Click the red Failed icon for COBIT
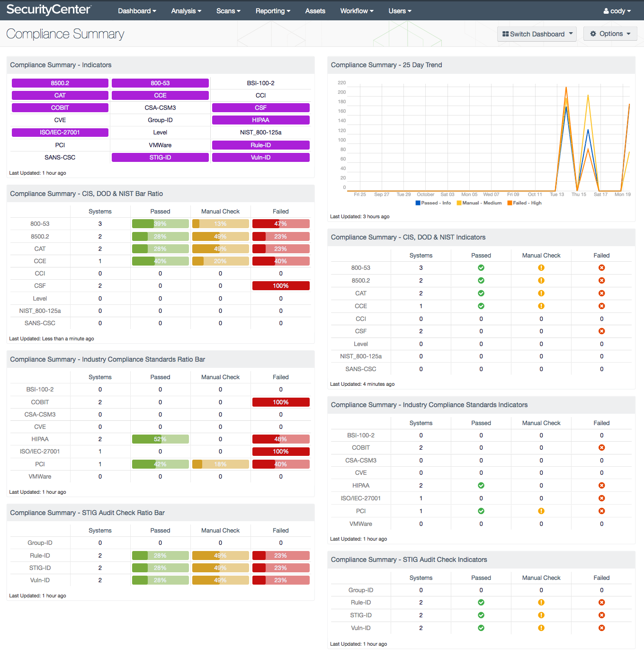 point(601,448)
